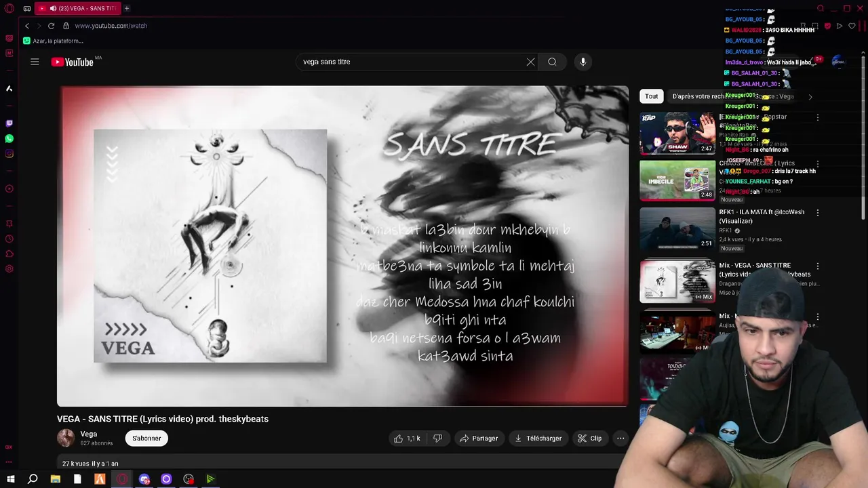Open WhatsApp in the Opera sidebar
This screenshot has width=868, height=488.
click(9, 138)
